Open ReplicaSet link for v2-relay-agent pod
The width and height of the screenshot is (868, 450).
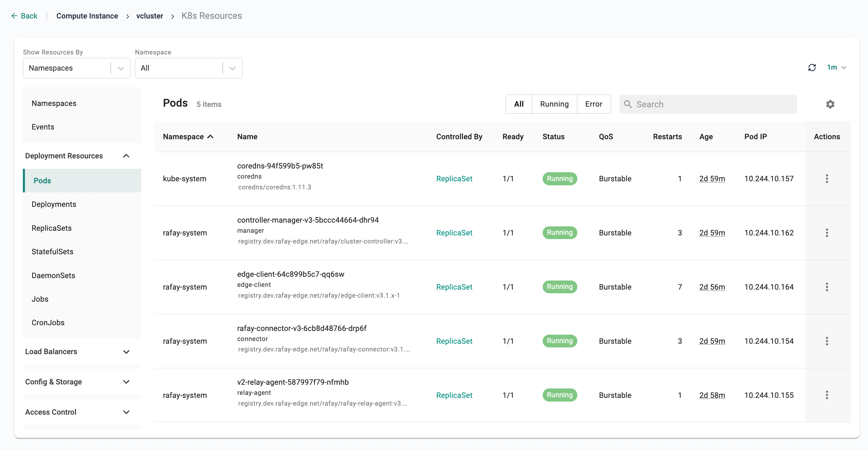coord(454,395)
